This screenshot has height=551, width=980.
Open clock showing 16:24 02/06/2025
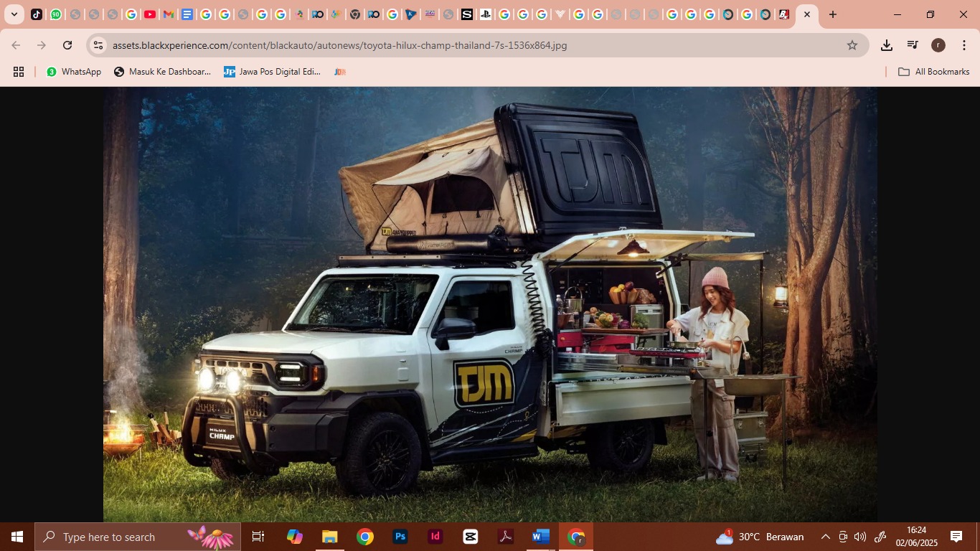point(916,537)
